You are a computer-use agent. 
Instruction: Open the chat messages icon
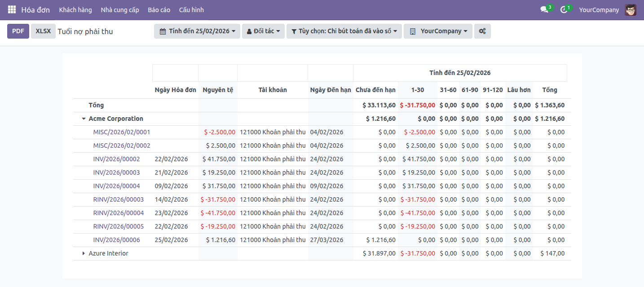[544, 10]
